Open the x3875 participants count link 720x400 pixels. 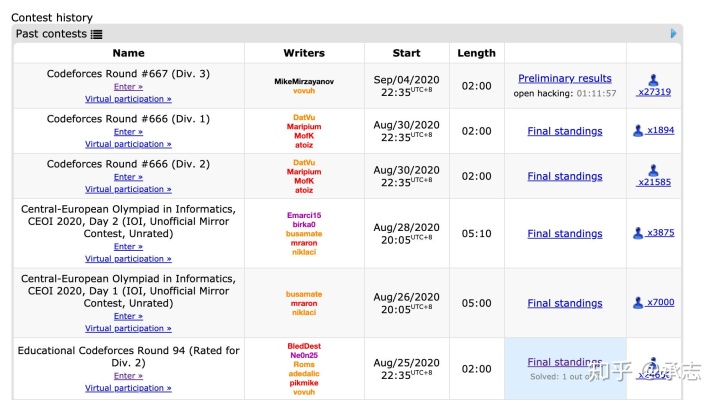click(660, 233)
